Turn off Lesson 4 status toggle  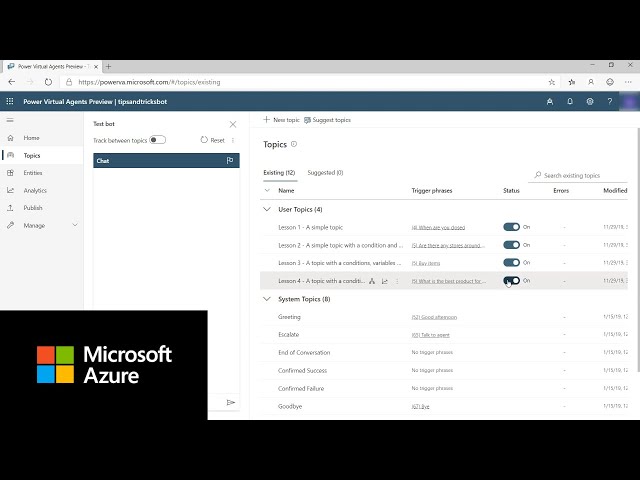[x=511, y=280]
